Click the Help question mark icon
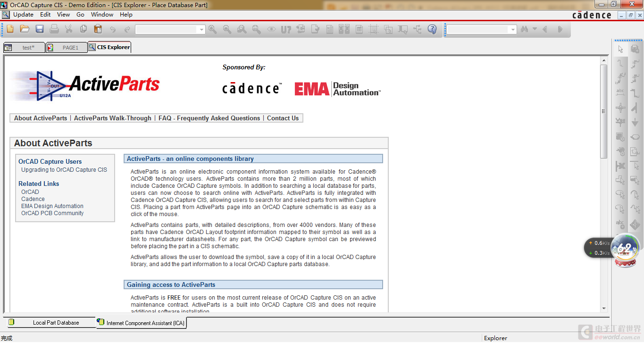Screen dimensions: 644x343 (432, 29)
